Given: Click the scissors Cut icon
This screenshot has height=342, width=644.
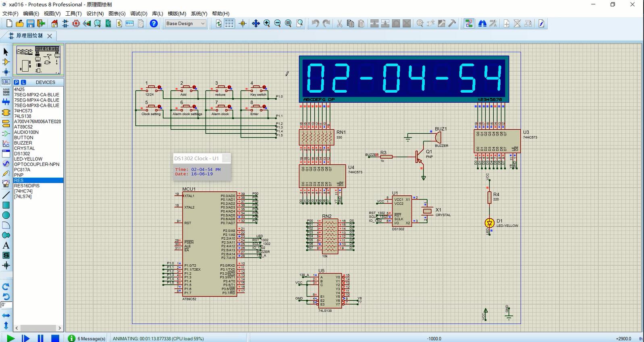Looking at the screenshot, I should 339,23.
